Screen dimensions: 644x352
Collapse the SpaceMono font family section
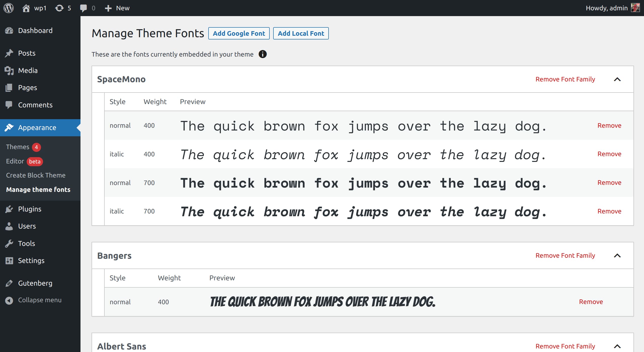click(x=617, y=79)
